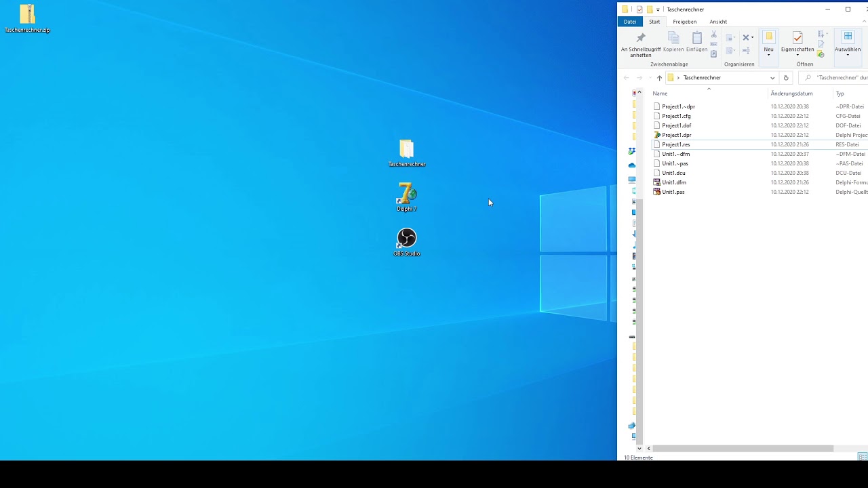Click the Network icon near the navigation pane bottom
The image size is (868, 488).
tap(632, 426)
